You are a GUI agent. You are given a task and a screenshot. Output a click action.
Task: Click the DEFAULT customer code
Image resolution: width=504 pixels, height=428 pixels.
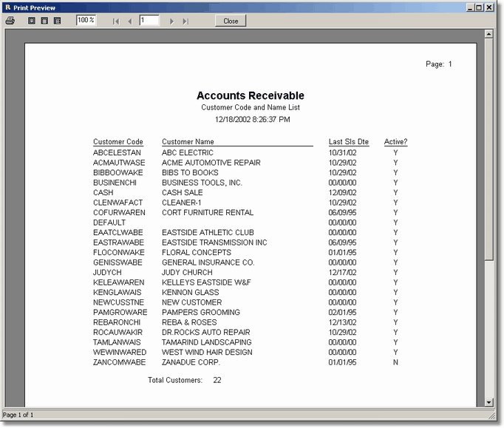click(109, 223)
